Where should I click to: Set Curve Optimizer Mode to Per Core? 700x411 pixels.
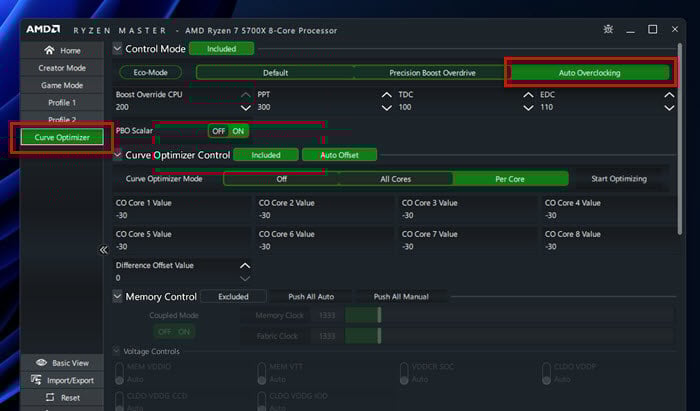(x=510, y=179)
